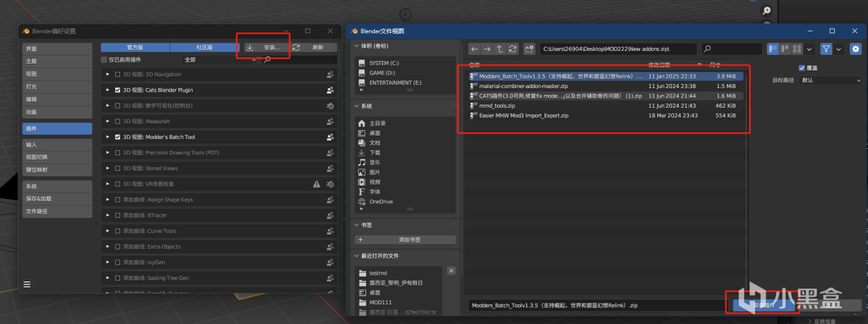The image size is (868, 324).
Task: Create new folder icon in file browser
Action: (x=529, y=49)
